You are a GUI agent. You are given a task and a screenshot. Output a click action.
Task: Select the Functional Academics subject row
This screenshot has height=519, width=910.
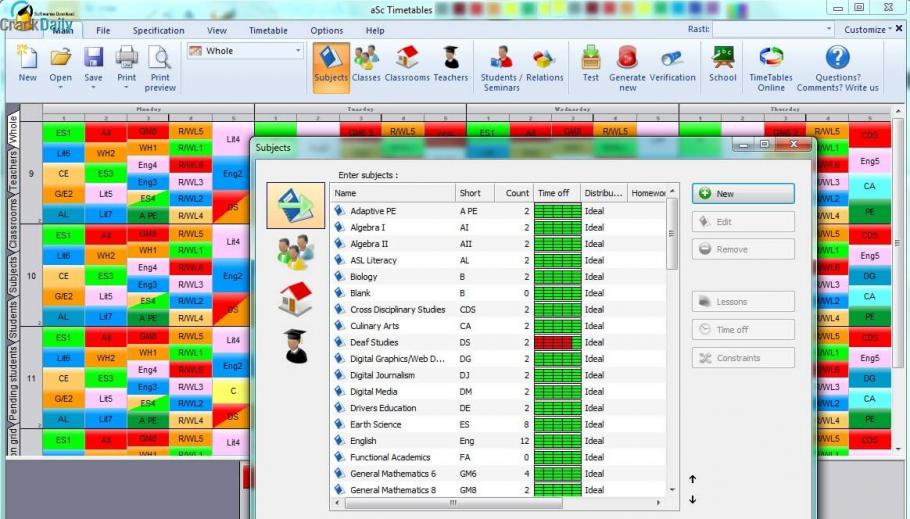click(x=499, y=457)
